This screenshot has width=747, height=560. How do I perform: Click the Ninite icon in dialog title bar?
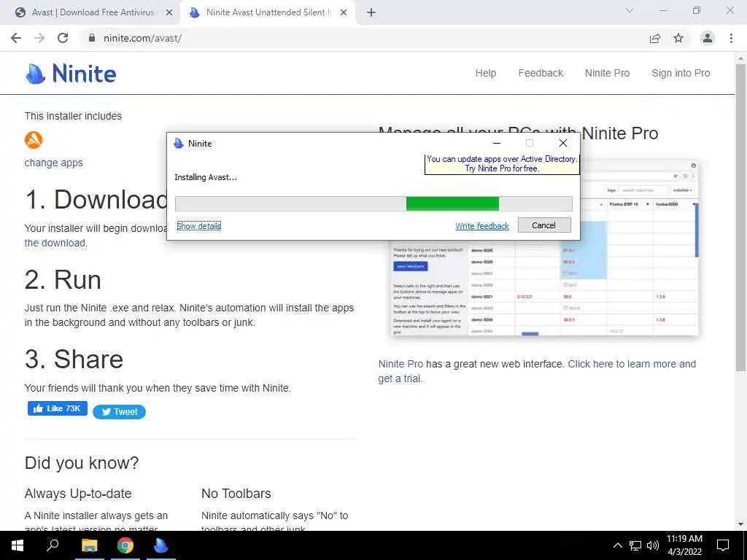(179, 144)
